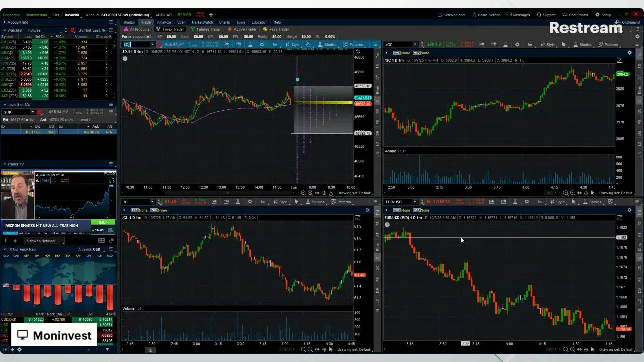This screenshot has width=644, height=362.
Task: Open the EUR/USD chart settings gear
Action: point(527,202)
